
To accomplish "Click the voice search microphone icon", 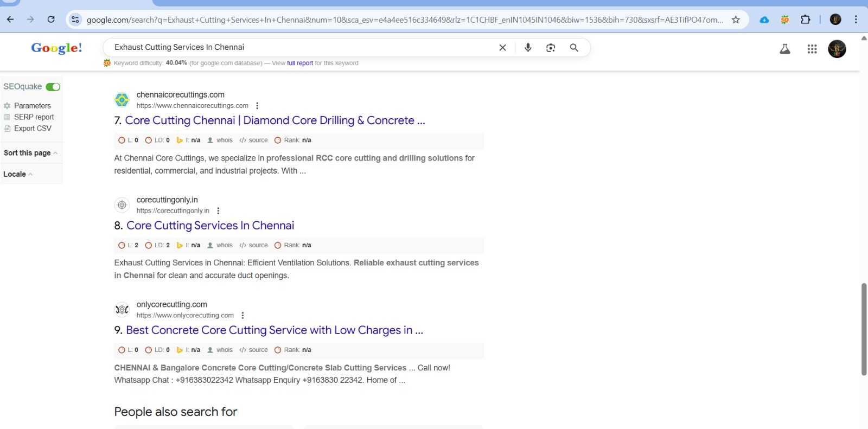I will tap(528, 48).
